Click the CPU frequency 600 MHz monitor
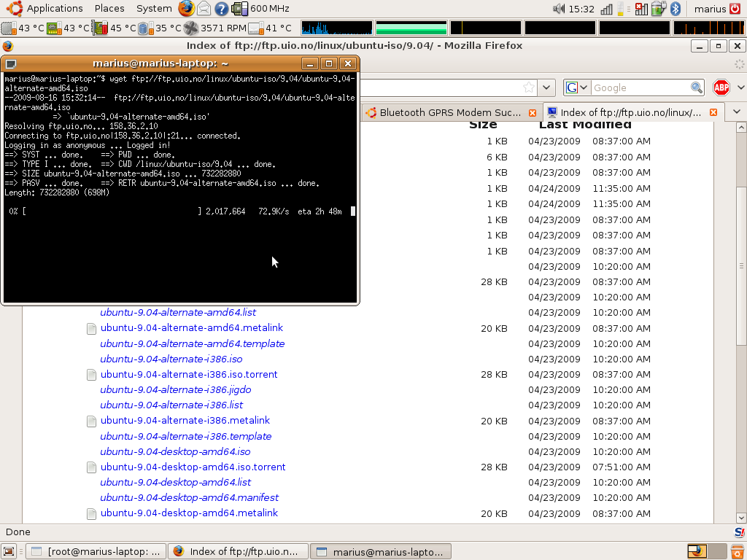 tap(260, 9)
